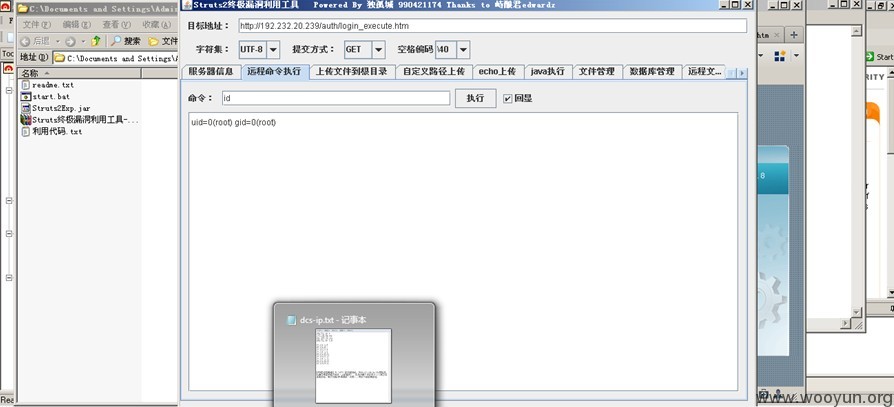
Task: Open the Explorer 编辑(E) menu
Action: (76, 25)
